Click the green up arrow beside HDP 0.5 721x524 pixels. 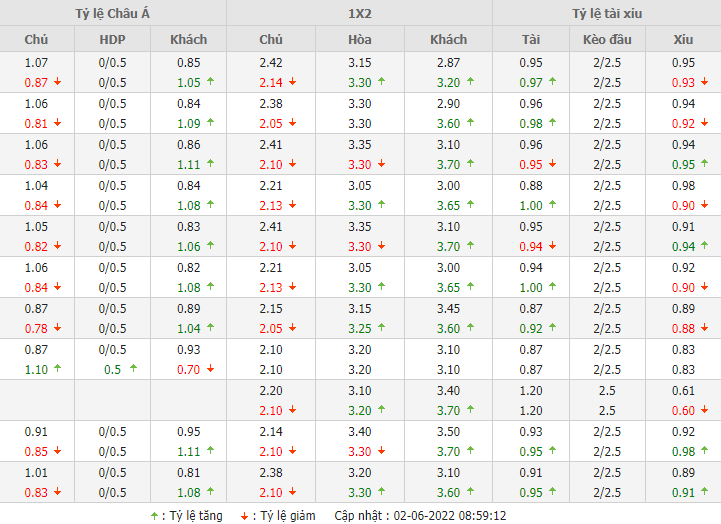(133, 368)
